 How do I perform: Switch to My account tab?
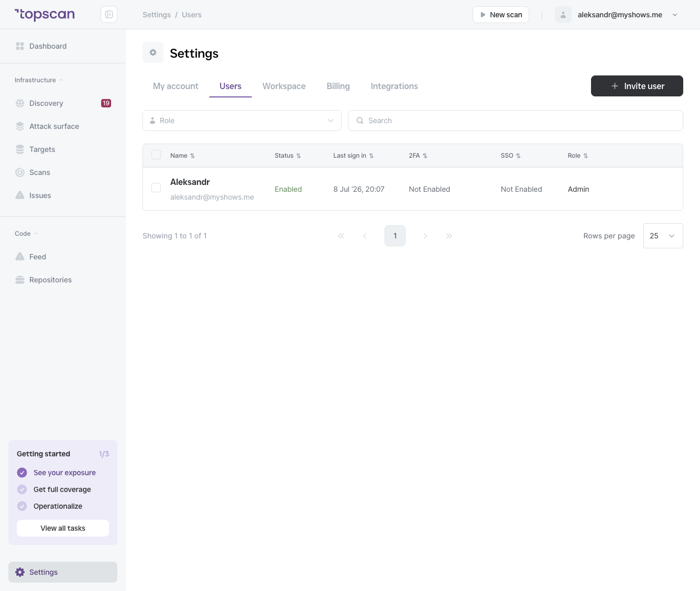point(176,86)
